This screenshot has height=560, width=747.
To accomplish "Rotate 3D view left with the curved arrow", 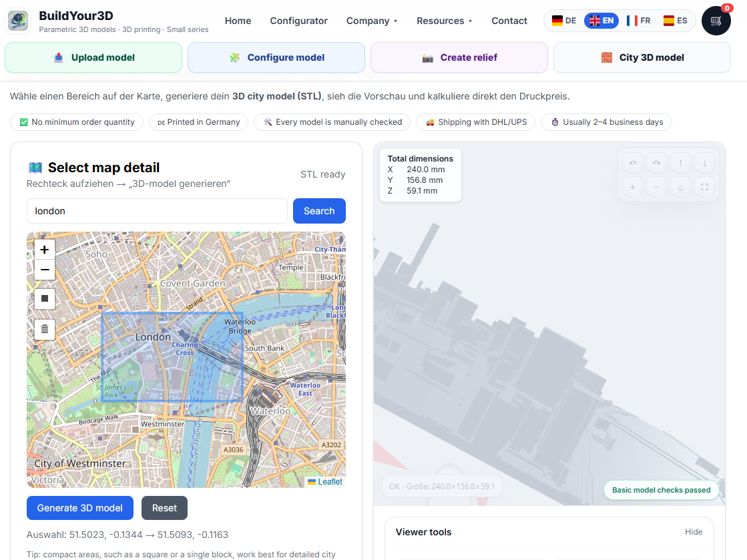I will tap(633, 163).
